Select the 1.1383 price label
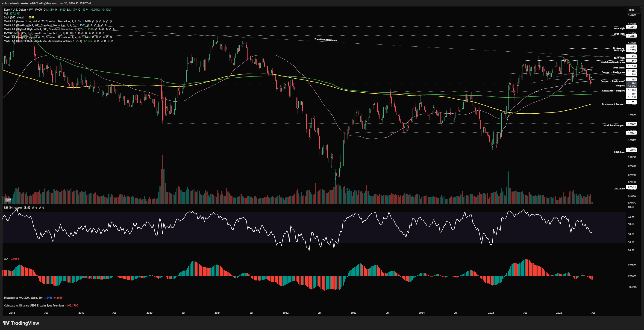Image resolution: width=644 pixels, height=330 pixels. pyautogui.click(x=632, y=90)
